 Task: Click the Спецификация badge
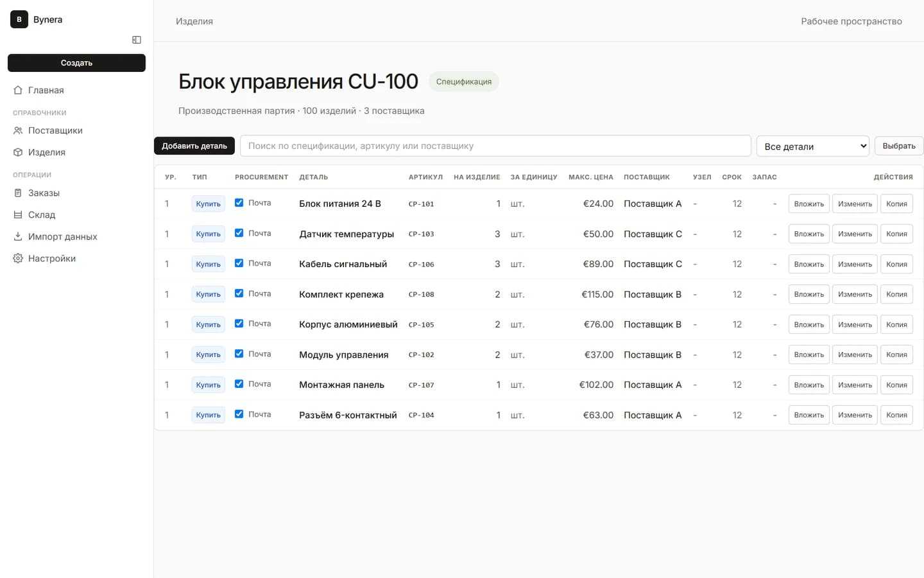click(x=464, y=82)
